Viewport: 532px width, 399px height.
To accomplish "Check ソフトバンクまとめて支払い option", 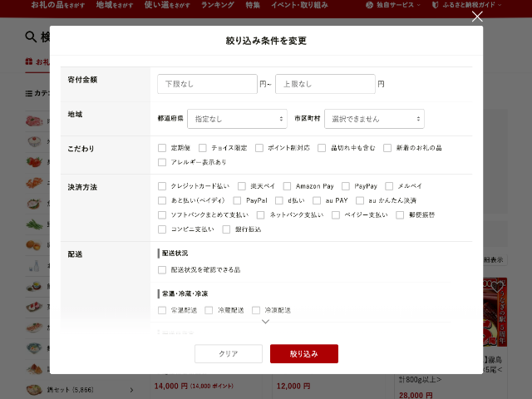I will [x=162, y=215].
